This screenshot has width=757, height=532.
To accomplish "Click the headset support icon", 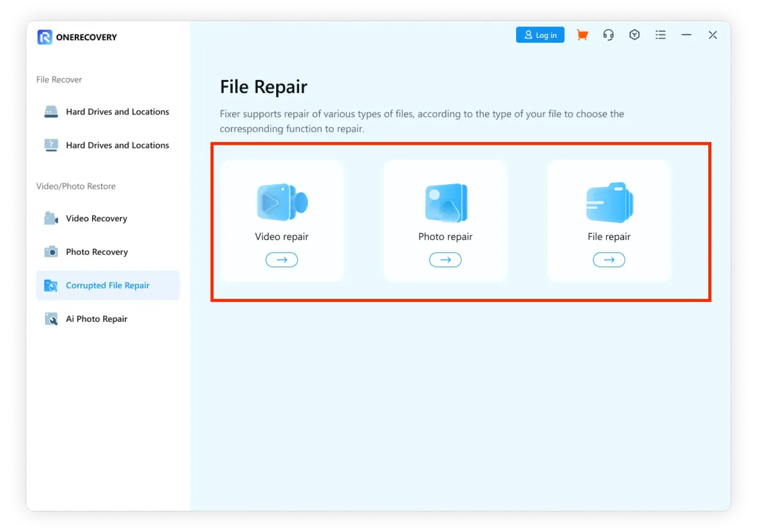I will 608,35.
